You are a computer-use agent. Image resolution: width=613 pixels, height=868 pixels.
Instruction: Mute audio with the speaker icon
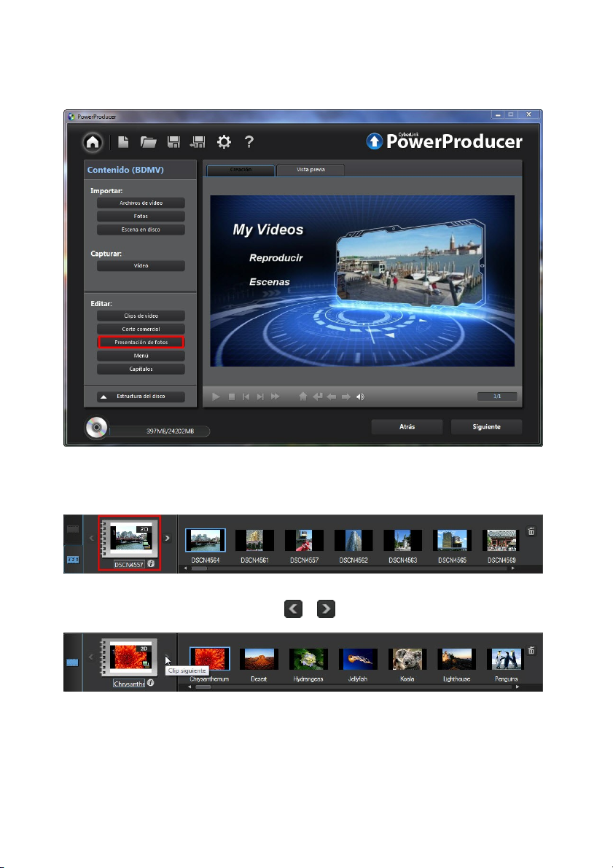(360, 396)
